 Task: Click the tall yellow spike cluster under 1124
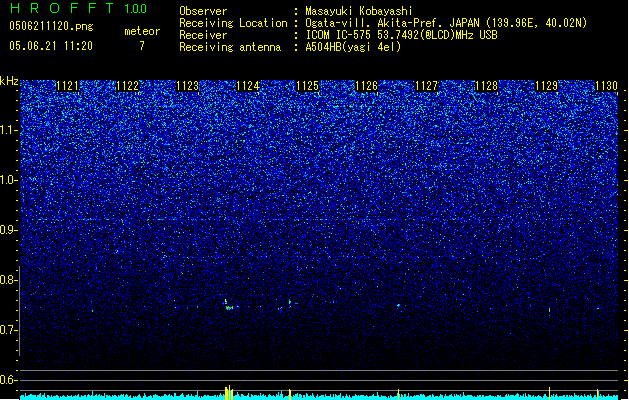tap(229, 392)
